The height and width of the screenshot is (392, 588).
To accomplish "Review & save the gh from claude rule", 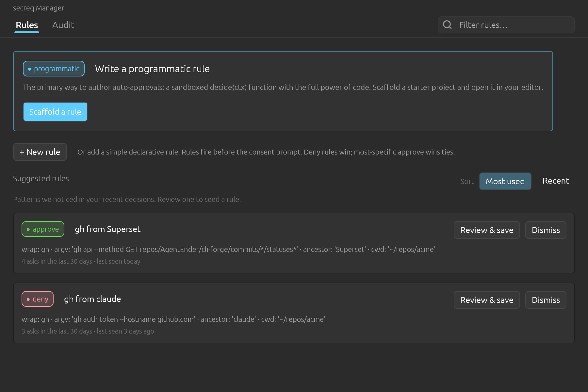I will click(x=487, y=300).
